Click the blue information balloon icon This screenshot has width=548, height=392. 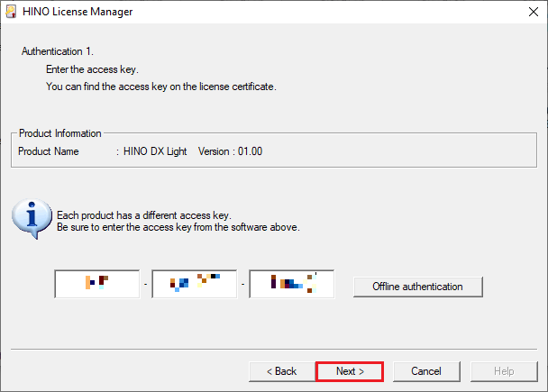tap(32, 219)
